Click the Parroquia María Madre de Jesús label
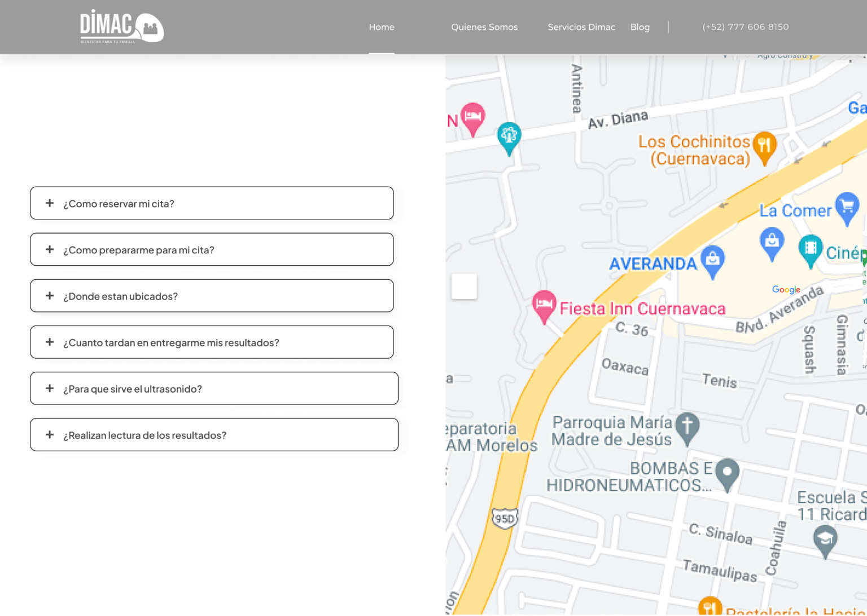The height and width of the screenshot is (616, 867). (x=612, y=431)
